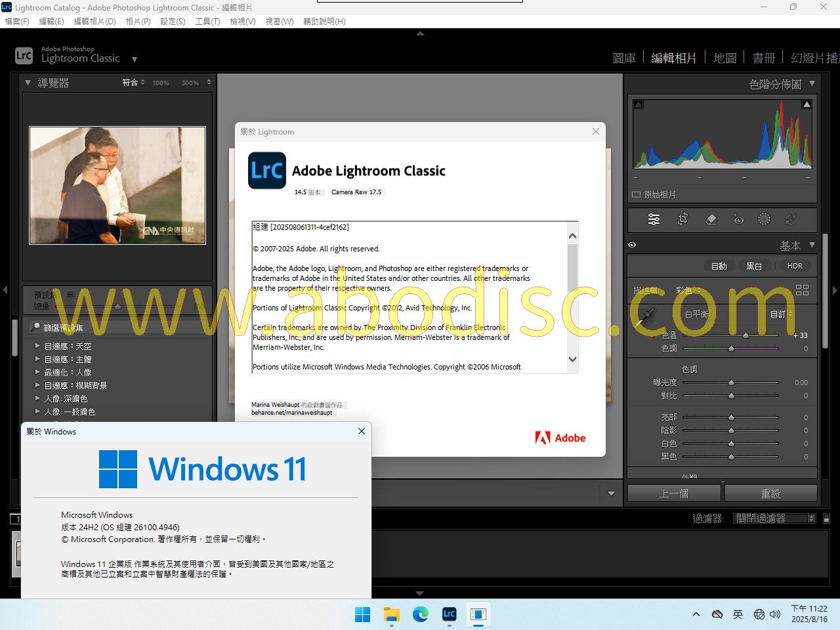Collapse the 色階分佈圖 panel

812,83
